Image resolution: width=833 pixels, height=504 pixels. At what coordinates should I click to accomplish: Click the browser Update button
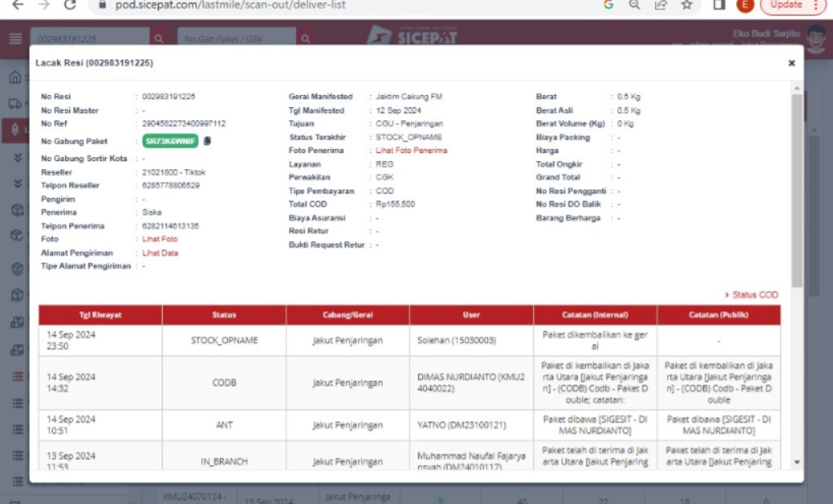786,5
